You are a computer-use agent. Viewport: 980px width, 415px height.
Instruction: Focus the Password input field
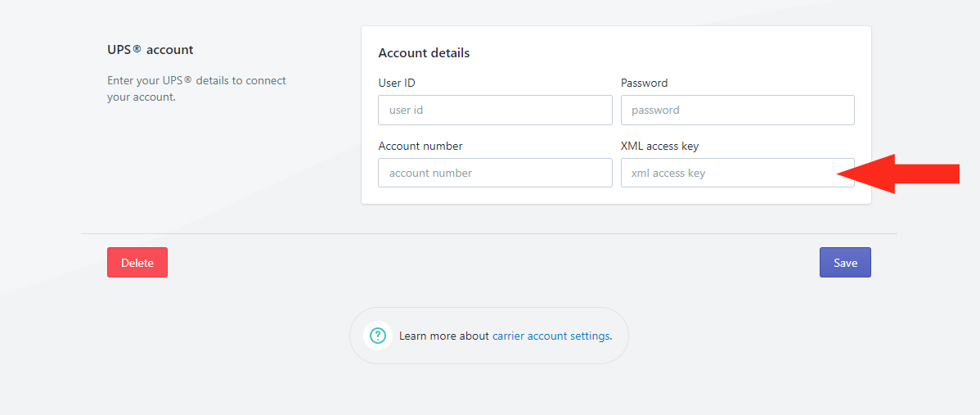(x=738, y=110)
